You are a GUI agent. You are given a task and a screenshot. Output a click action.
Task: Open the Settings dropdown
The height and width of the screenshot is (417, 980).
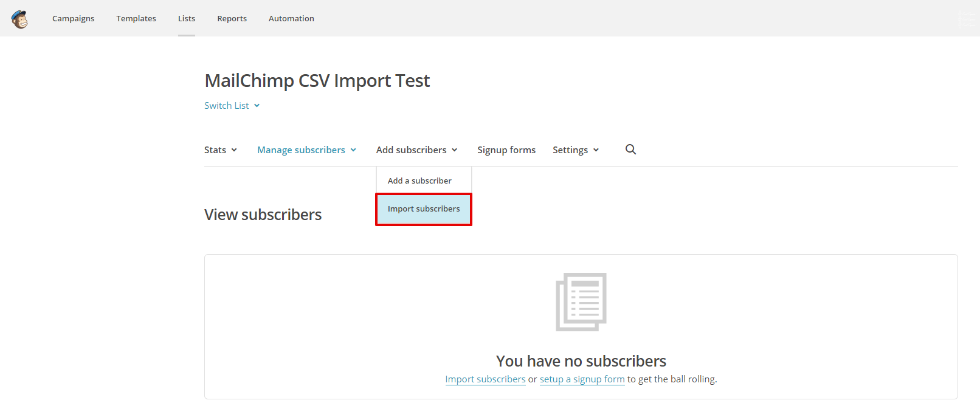(576, 150)
